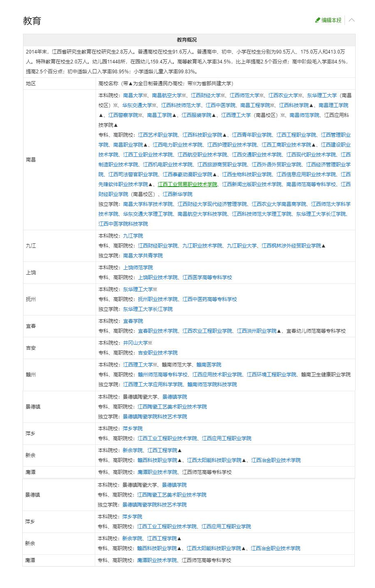Open the 宜春学院 link
The image size is (375, 588).
[x=133, y=321]
